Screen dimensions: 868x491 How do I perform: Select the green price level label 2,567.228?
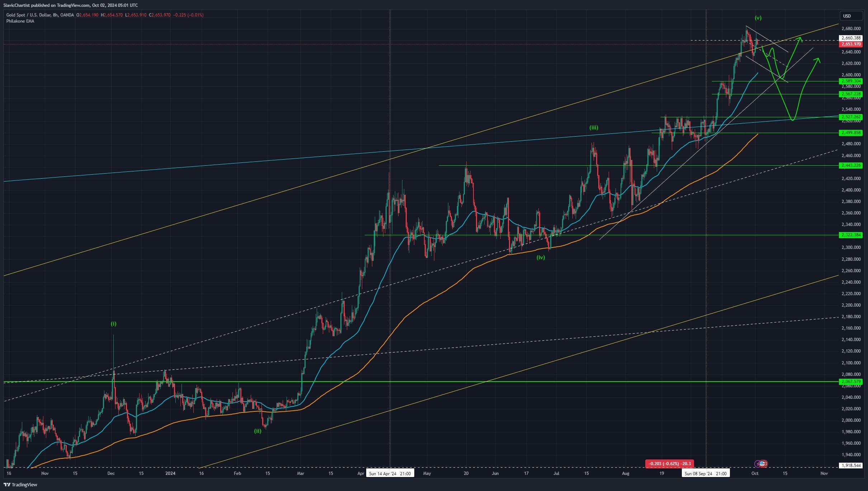coord(851,94)
